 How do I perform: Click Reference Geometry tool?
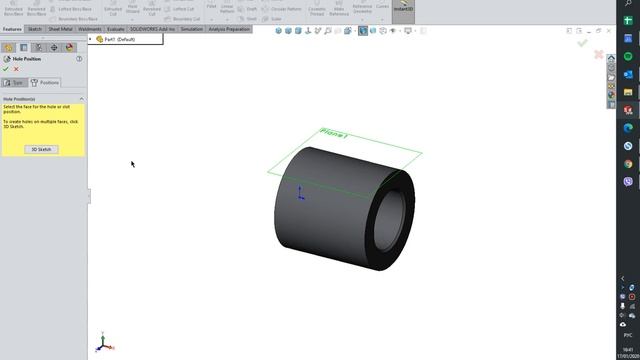(362, 7)
